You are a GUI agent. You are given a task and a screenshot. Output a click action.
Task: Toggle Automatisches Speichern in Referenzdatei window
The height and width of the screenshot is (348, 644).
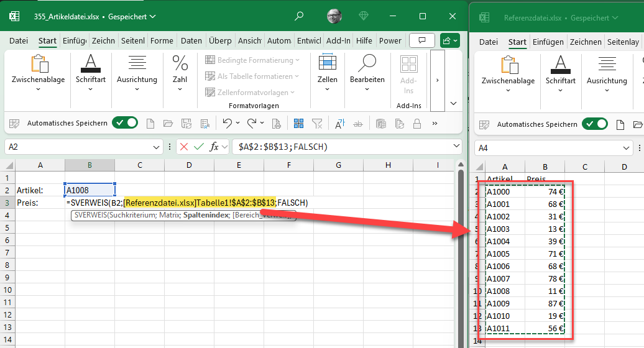tap(594, 124)
